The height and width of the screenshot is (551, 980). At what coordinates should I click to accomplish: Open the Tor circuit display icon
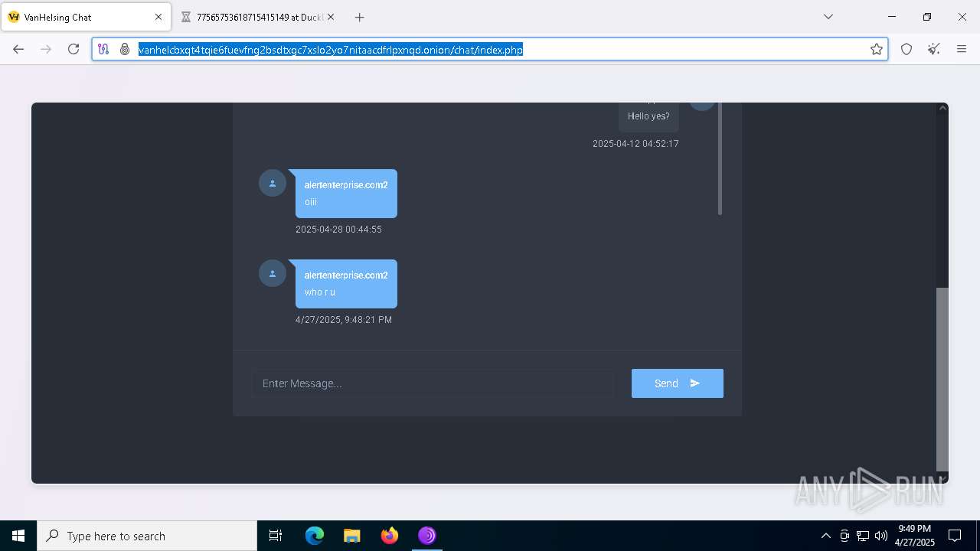pyautogui.click(x=103, y=49)
